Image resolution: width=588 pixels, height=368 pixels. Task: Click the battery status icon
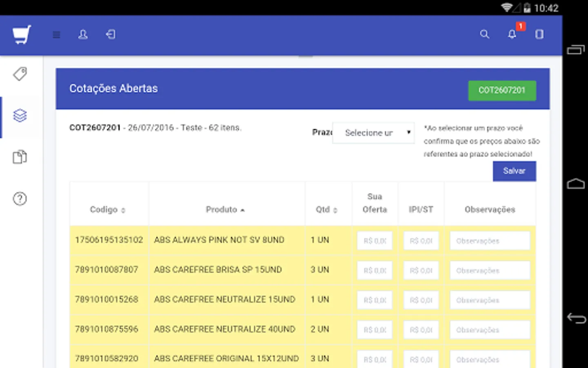click(x=527, y=8)
